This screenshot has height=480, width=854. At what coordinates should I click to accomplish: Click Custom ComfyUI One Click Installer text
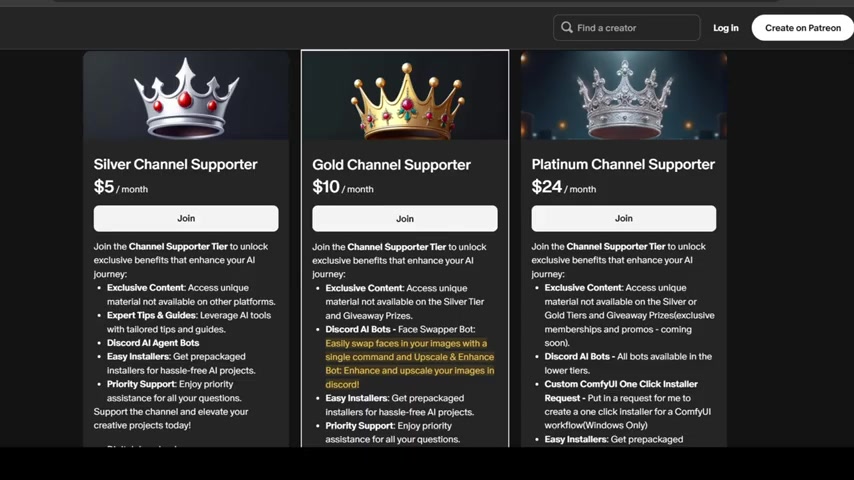(x=621, y=384)
